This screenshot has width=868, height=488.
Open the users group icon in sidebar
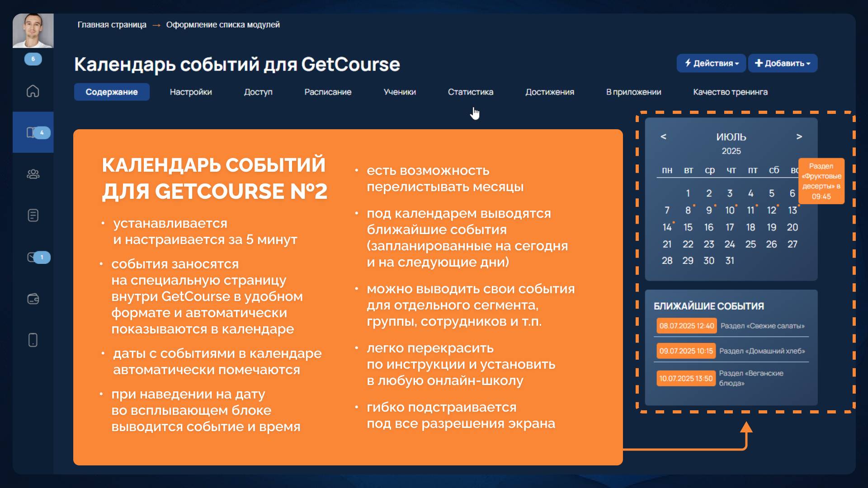click(x=33, y=174)
